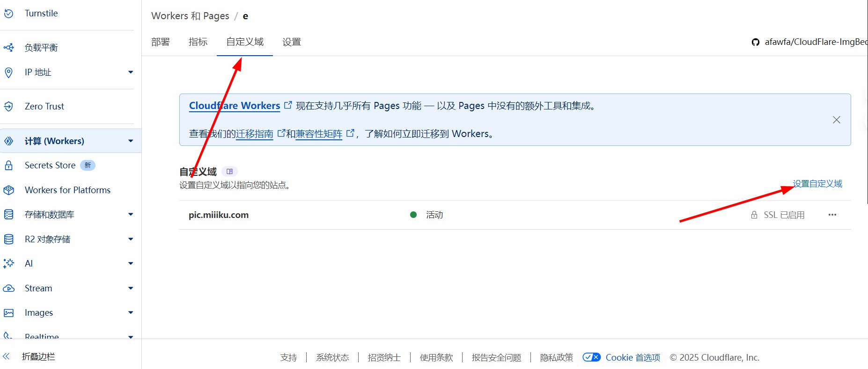Click Workers 和 Pages breadcrumb link

tap(190, 16)
